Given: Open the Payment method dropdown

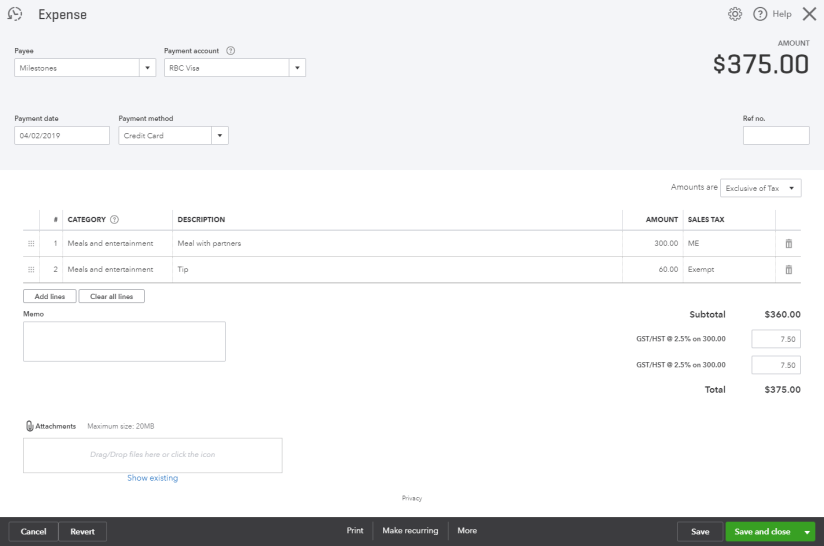Looking at the screenshot, I should [x=220, y=136].
